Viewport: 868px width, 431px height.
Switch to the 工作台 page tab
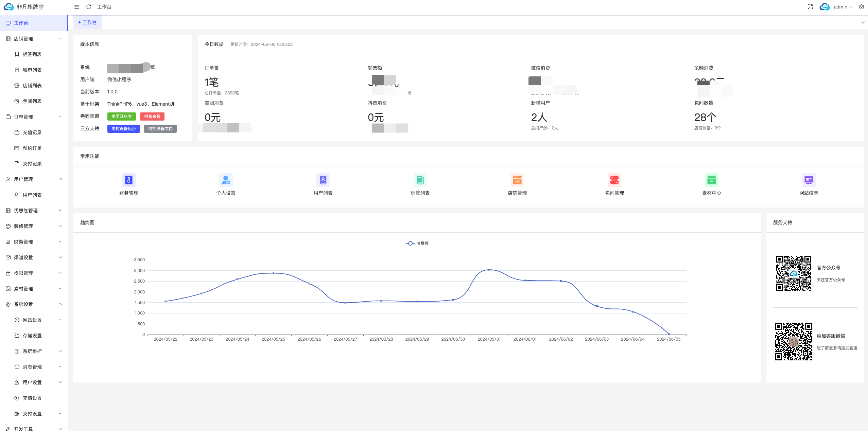click(88, 22)
